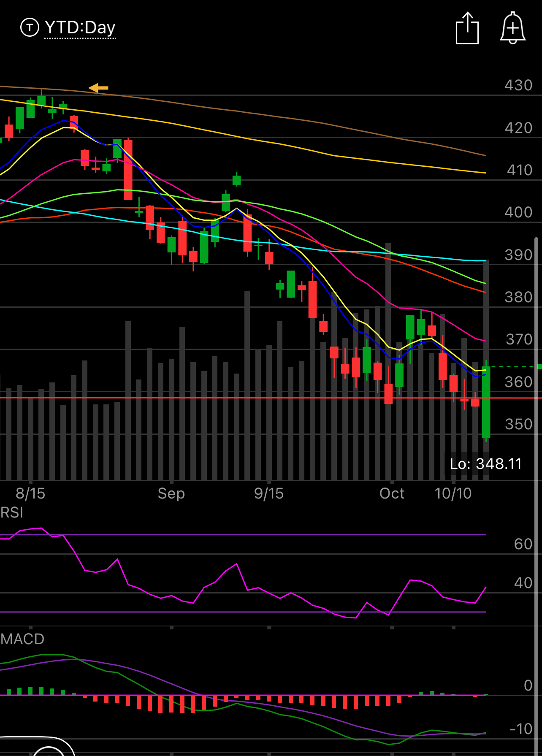Screen dimensions: 542x756
Task: Tap the 420 price axis label
Action: point(519,128)
